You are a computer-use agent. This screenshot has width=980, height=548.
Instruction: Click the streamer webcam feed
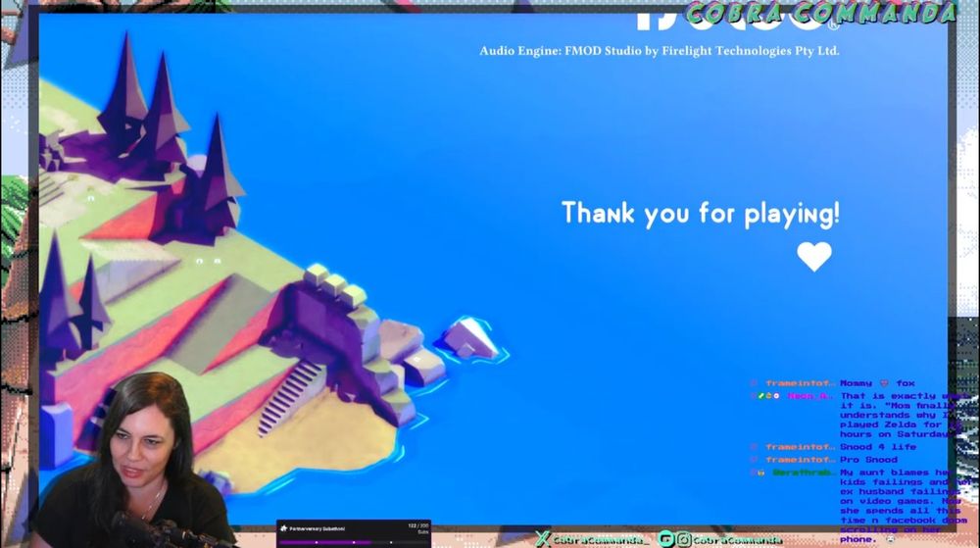click(134, 459)
